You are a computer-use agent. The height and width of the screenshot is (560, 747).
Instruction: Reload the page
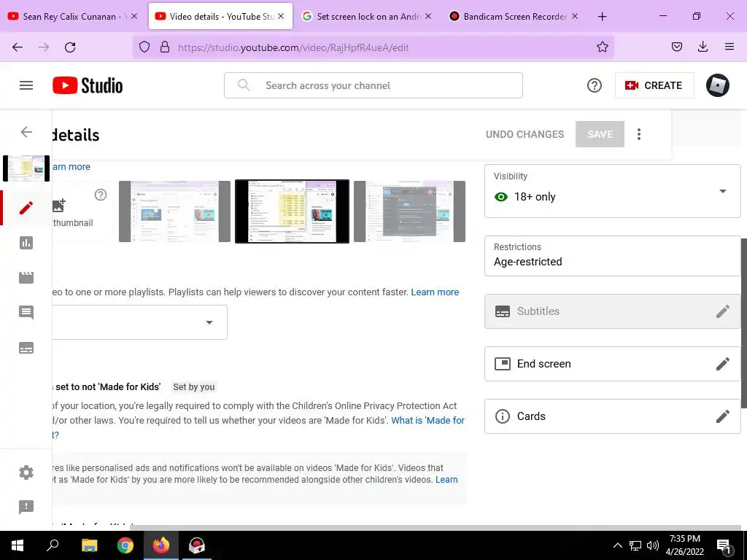70,47
